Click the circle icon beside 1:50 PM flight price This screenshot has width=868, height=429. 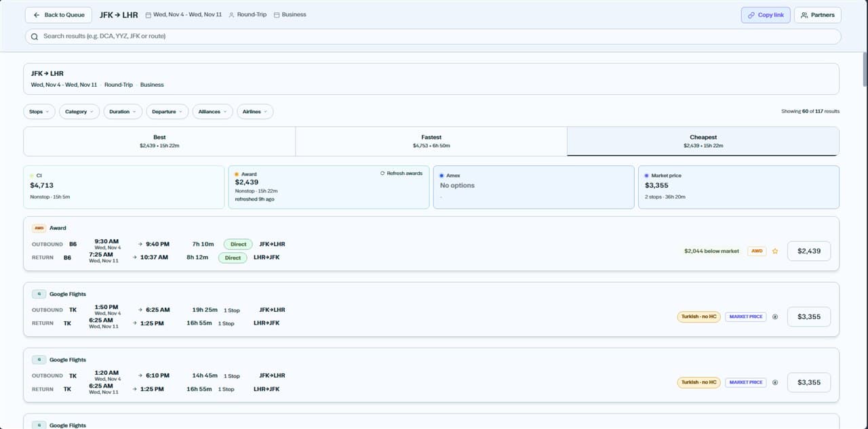click(x=775, y=316)
